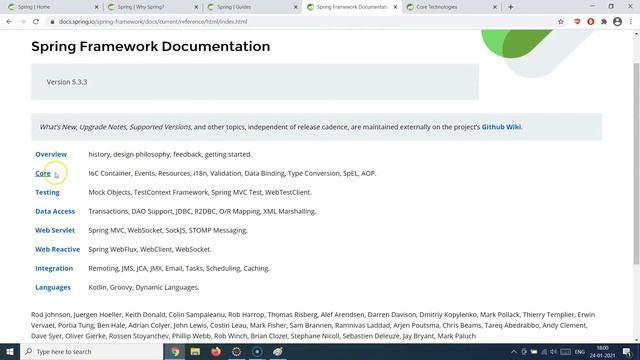
Task: Open the volume control in system tray
Action: pyautogui.click(x=553, y=352)
